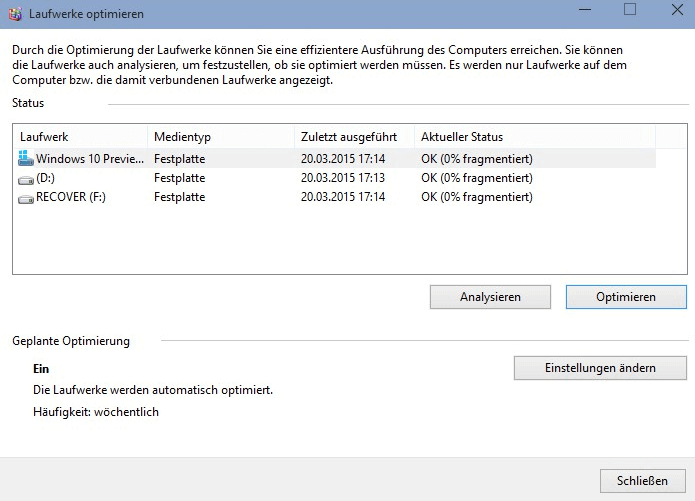695x501 pixels.
Task: Sort by the Zuletzt ausgeführt column header
Action: tap(354, 137)
